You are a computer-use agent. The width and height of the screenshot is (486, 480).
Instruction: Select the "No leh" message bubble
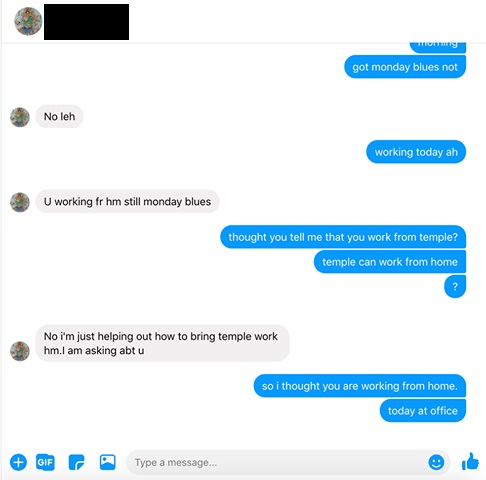(x=59, y=117)
